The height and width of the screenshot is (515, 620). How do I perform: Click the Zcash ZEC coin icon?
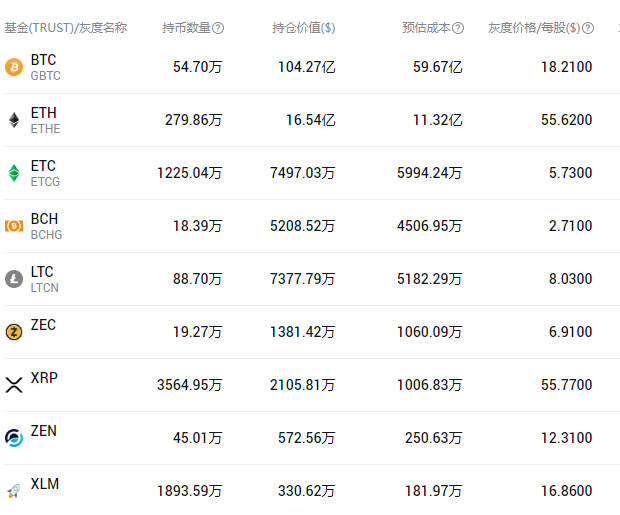[x=14, y=332]
